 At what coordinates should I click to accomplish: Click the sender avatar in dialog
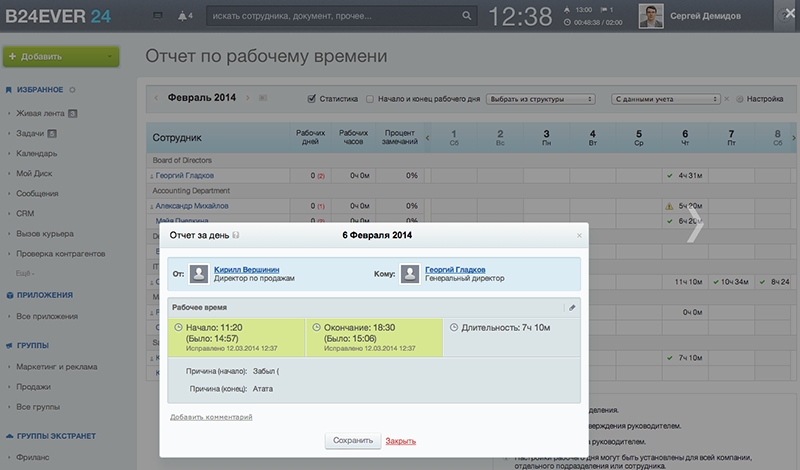point(198,274)
